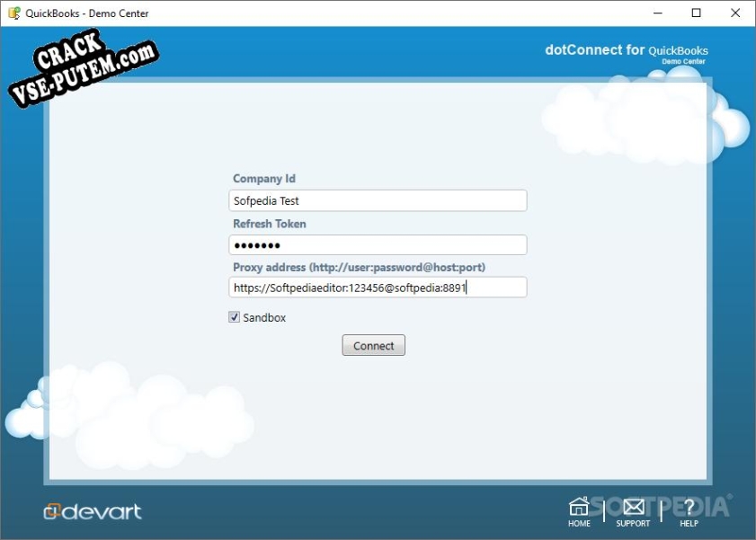This screenshot has height=540, width=756.
Task: Uncheck the Sandbox checkbox
Action: (234, 317)
